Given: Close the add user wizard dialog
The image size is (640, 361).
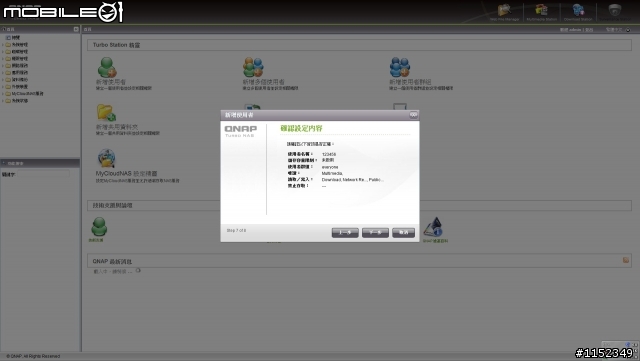Looking at the screenshot, I should (x=413, y=115).
